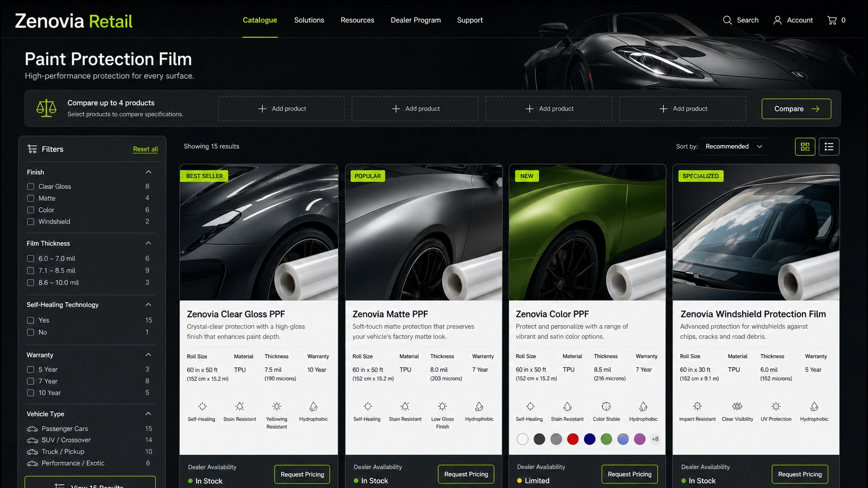This screenshot has width=868, height=488.
Task: Open the Zenovia Matte PPF product image
Action: [x=424, y=232]
